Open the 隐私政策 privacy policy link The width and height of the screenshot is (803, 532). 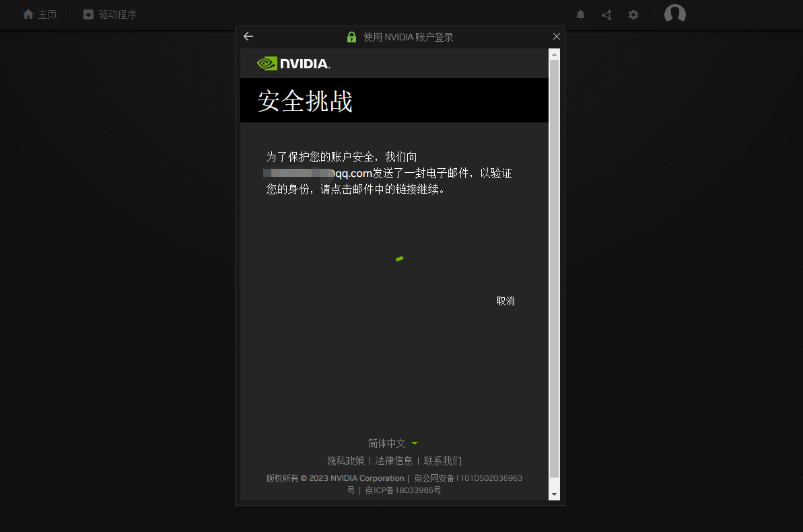(x=346, y=461)
